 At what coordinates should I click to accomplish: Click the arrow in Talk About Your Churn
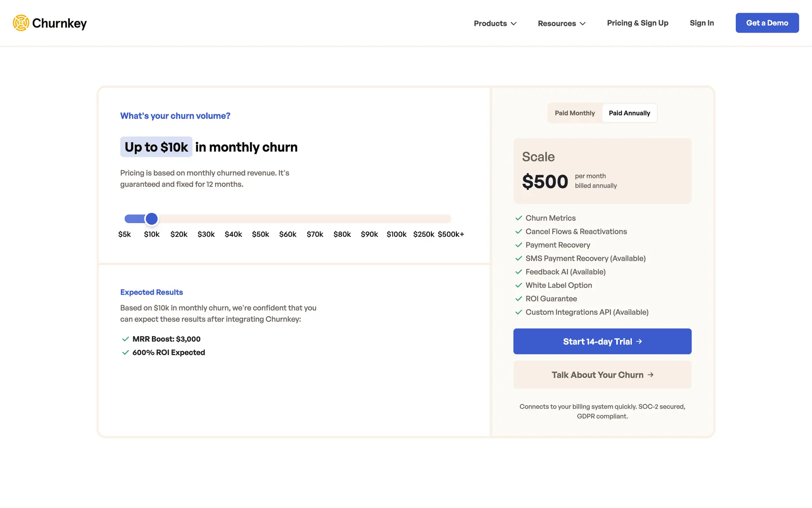pyautogui.click(x=650, y=375)
